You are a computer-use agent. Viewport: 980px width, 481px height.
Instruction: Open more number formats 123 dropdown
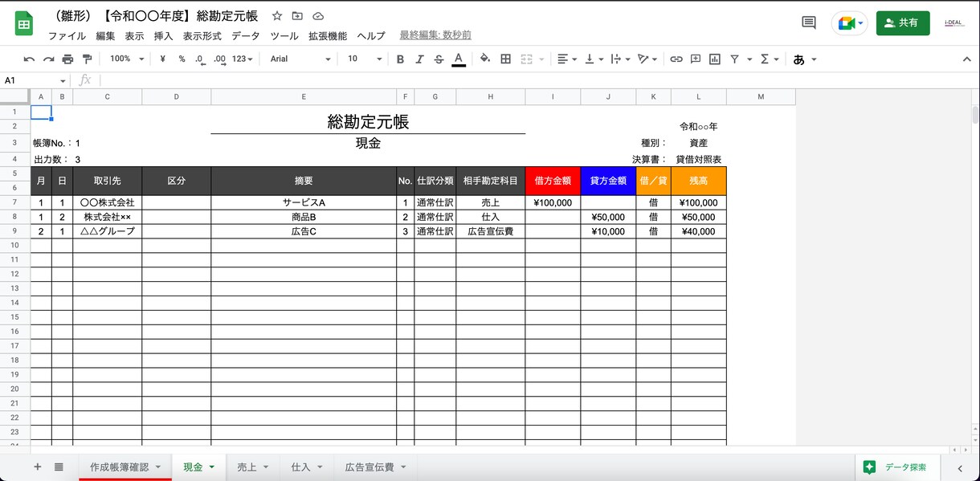pyautogui.click(x=242, y=59)
